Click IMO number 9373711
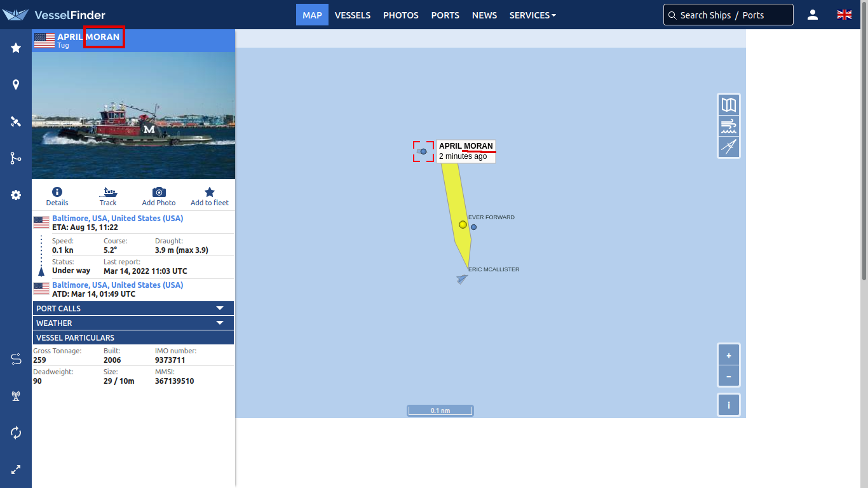The width and height of the screenshot is (868, 488). [170, 360]
